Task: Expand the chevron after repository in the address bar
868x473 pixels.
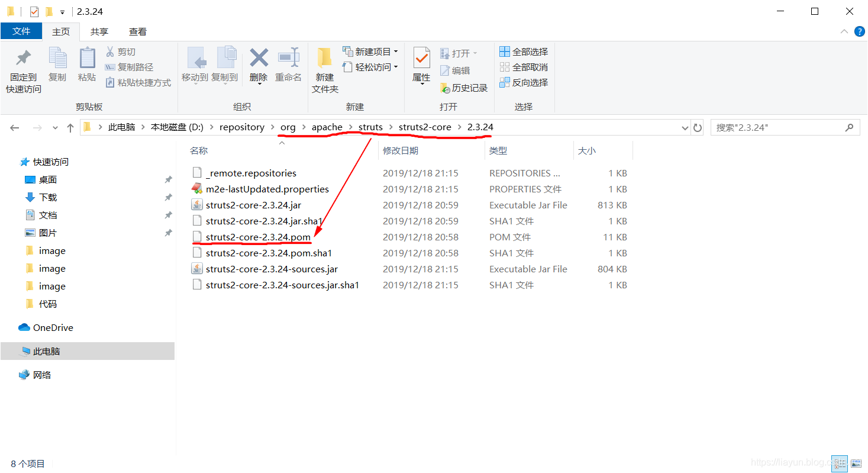Action: point(273,127)
